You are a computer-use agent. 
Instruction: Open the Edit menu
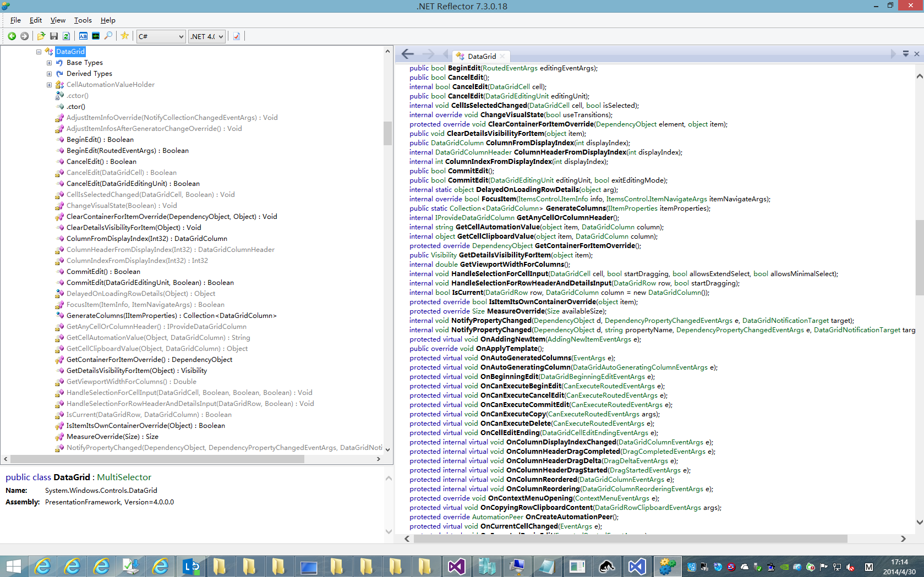[x=36, y=20]
